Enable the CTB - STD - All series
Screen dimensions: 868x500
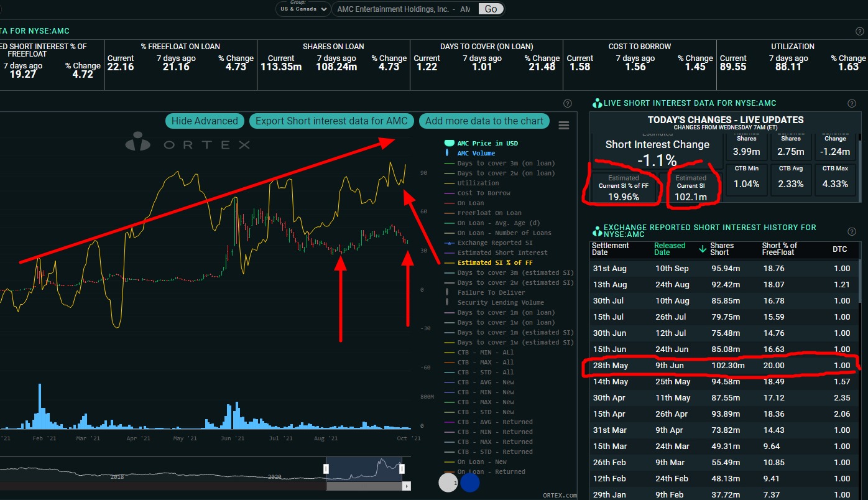[479, 372]
